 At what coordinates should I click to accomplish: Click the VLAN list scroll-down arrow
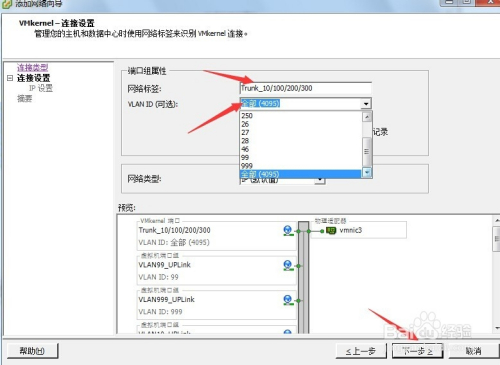[x=367, y=173]
